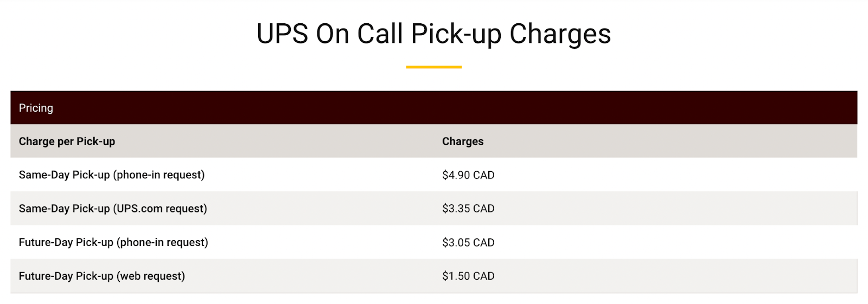The width and height of the screenshot is (868, 304).
Task: Click the $4.90 CAD charge
Action: (468, 175)
